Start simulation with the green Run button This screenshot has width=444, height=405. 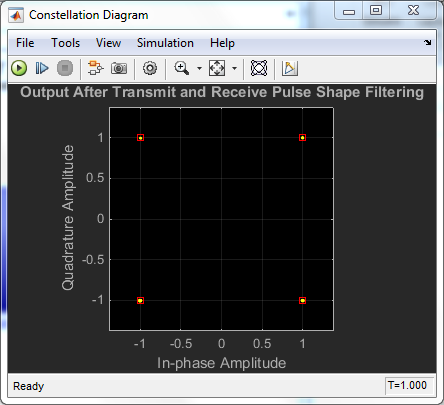(19, 68)
